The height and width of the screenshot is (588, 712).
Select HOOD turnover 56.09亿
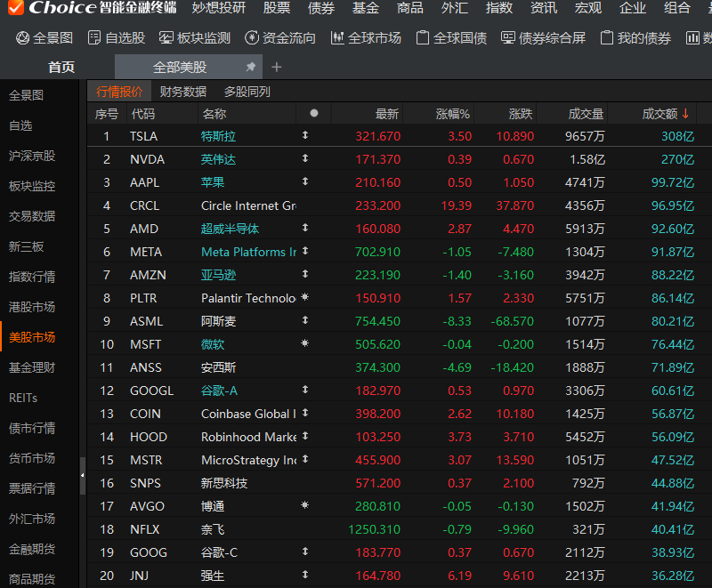(673, 437)
